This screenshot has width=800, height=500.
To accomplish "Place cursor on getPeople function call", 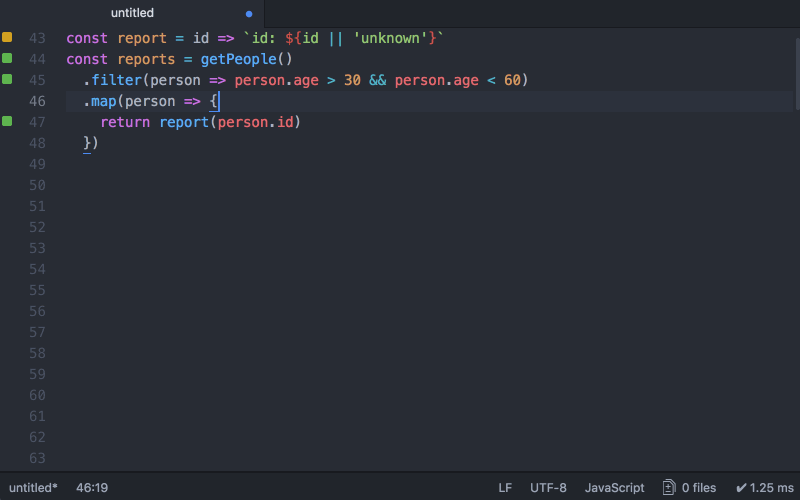I will (238, 59).
